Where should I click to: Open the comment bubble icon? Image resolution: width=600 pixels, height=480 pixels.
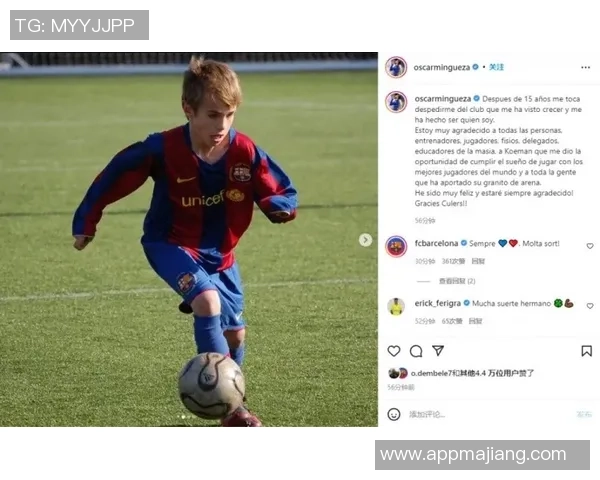[x=416, y=351]
